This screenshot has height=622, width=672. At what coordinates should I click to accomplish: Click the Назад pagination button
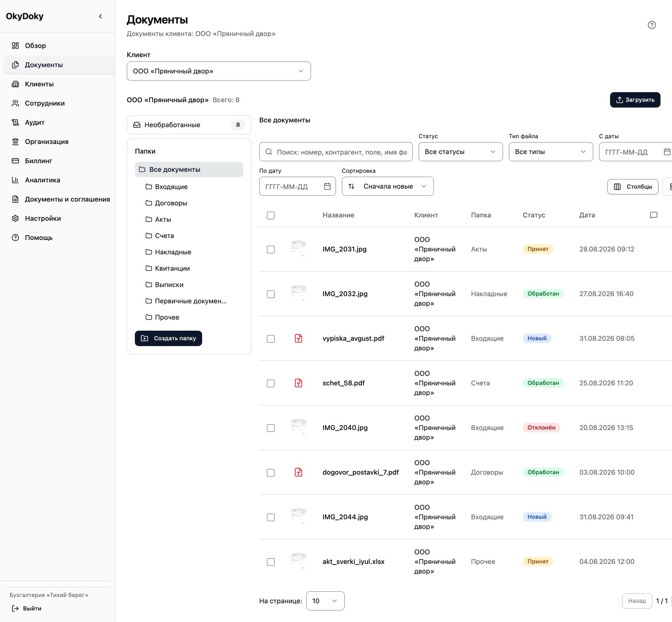(637, 601)
